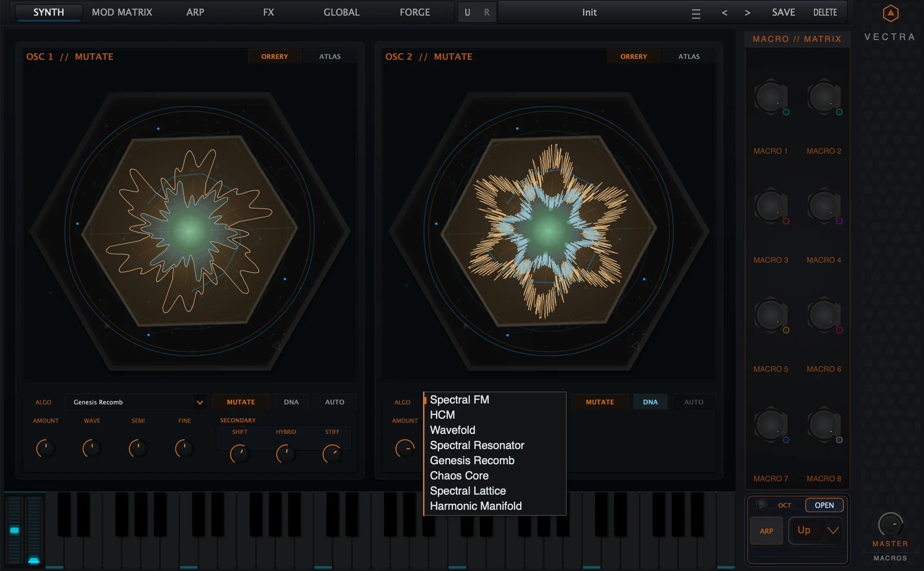924x571 pixels.
Task: Click the white assign ring under Macro 8 knob
Action: tap(839, 440)
